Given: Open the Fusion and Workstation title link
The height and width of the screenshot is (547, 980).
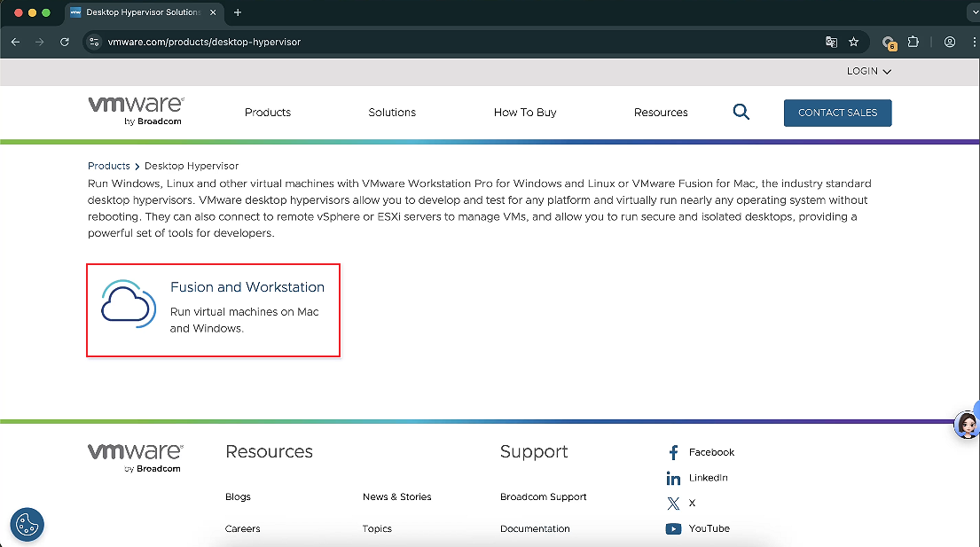Looking at the screenshot, I should (x=247, y=286).
